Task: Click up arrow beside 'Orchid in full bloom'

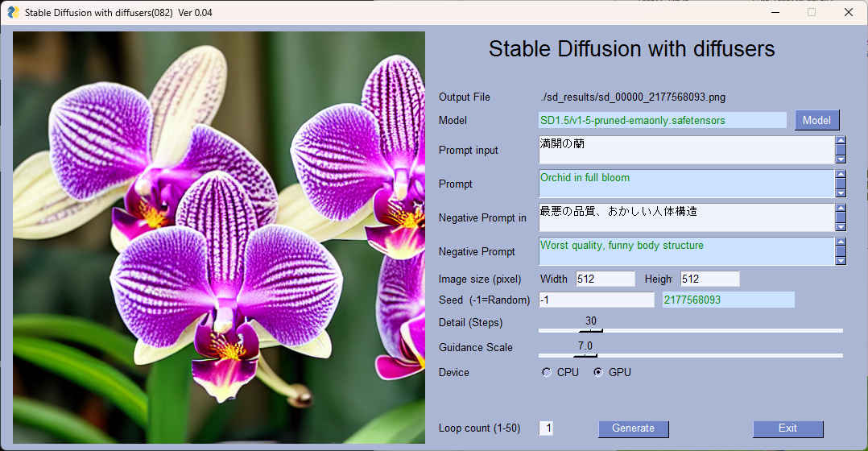Action: click(841, 174)
